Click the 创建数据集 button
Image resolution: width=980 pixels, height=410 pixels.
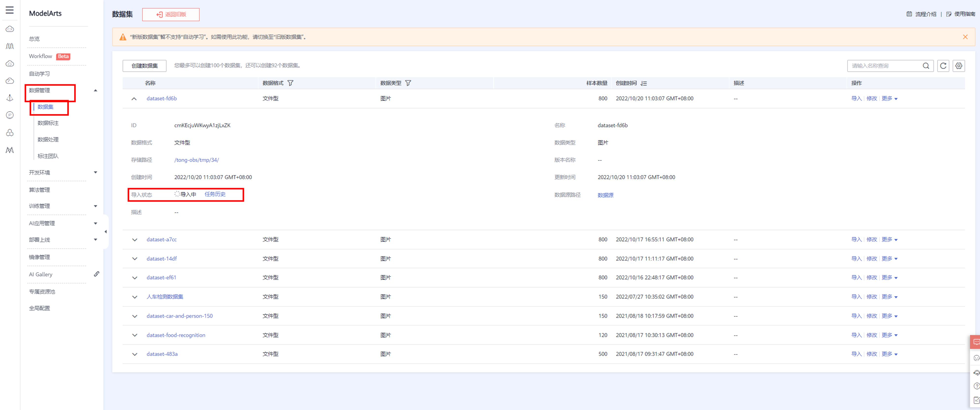click(x=145, y=66)
